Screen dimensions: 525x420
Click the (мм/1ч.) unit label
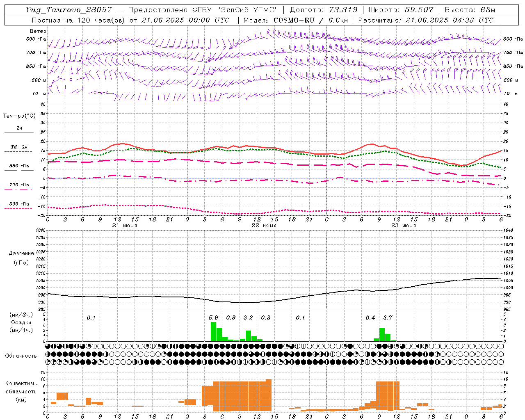(21, 330)
